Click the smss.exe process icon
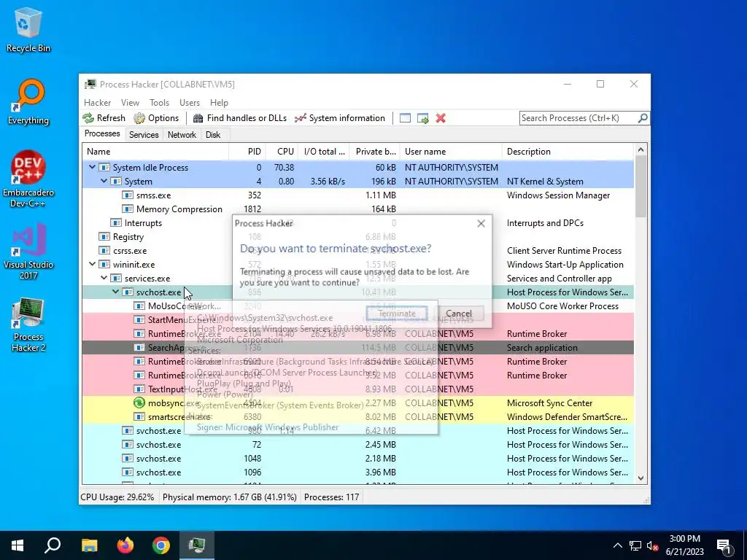The image size is (747, 560). point(127,195)
